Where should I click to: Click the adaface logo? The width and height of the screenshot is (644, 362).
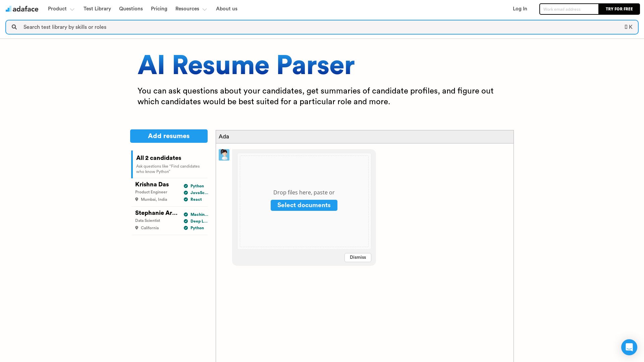coord(21,9)
